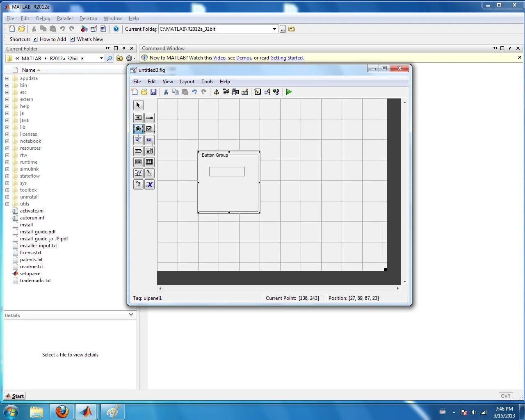Open the folder address bar history dropdown
Viewport: 525px width, 420px height.
[101, 58]
